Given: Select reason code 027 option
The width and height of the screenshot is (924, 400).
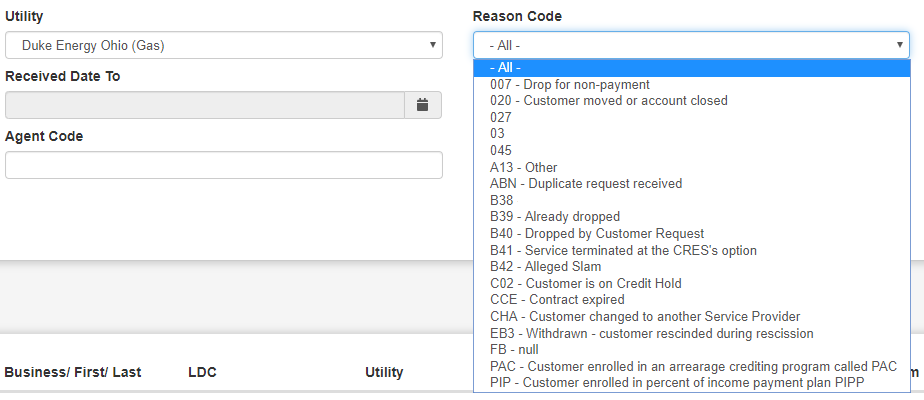Looking at the screenshot, I should tap(692, 117).
